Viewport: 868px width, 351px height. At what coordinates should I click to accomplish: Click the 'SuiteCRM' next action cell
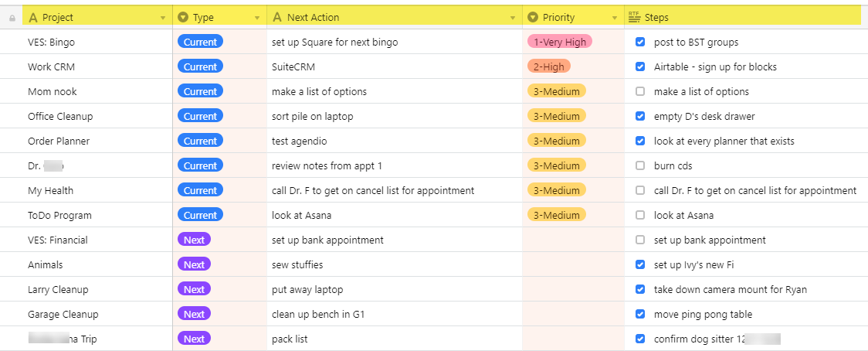click(x=293, y=66)
